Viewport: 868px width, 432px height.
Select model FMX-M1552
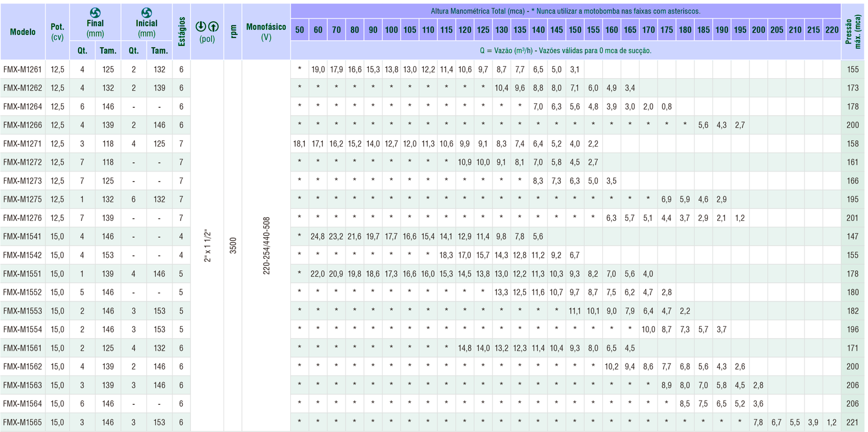coord(22,292)
